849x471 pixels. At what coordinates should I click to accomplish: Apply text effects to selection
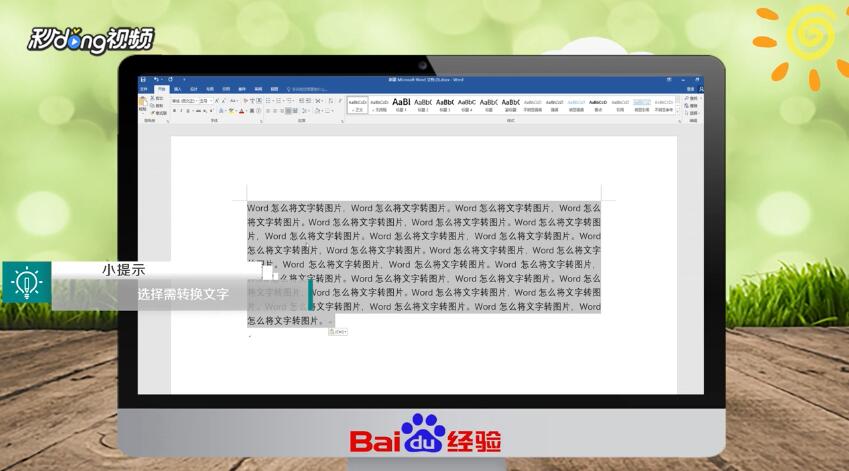pyautogui.click(x=221, y=111)
